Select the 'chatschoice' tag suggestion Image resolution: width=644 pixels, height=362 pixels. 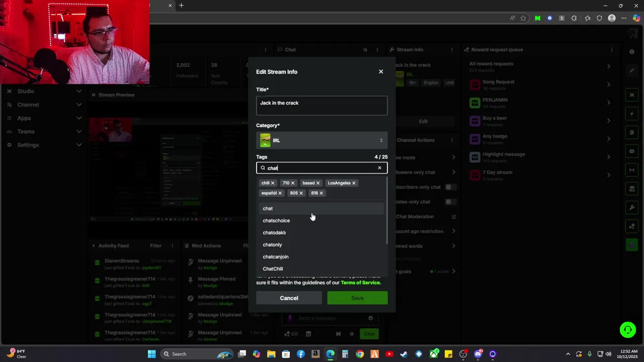click(x=322, y=221)
